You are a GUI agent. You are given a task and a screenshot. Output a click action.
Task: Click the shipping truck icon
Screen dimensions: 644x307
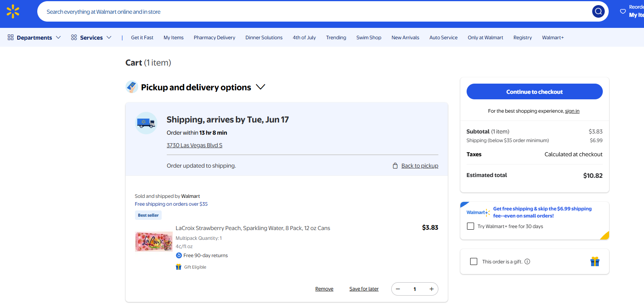[146, 123]
